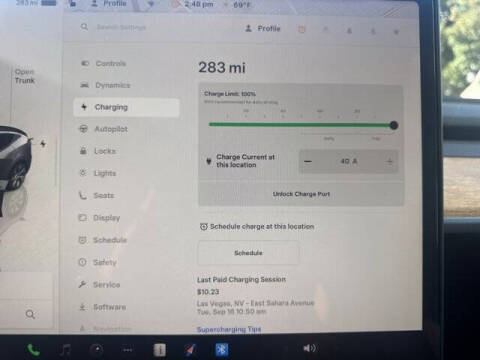Tap the Search Settings field

(x=121, y=27)
